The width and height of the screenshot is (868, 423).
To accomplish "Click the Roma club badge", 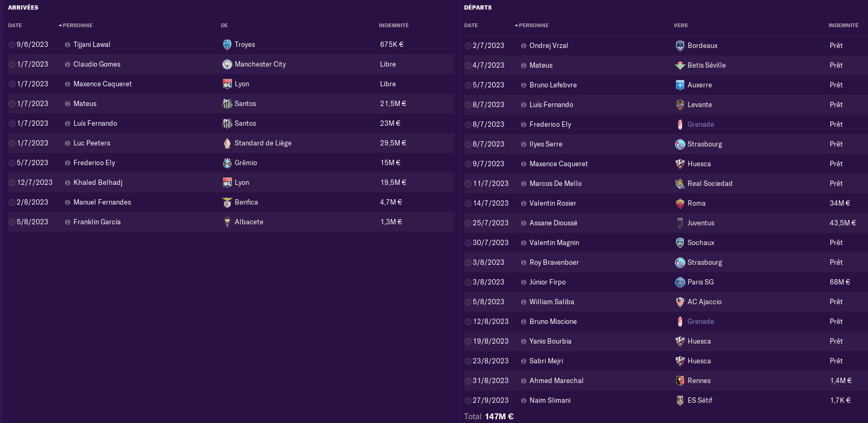I will (x=680, y=204).
